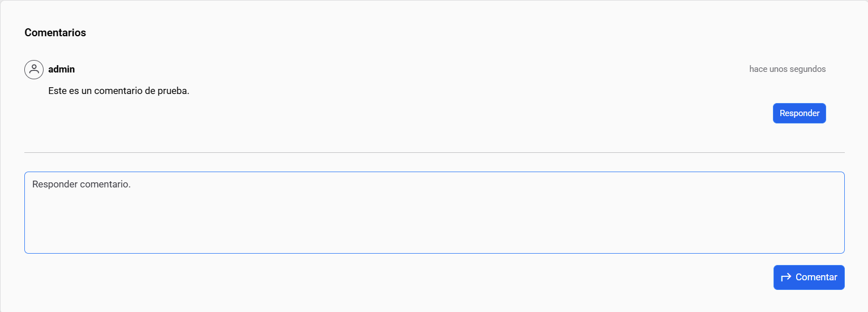This screenshot has height=312, width=868.
Task: Submit with the Comentar button
Action: (809, 277)
